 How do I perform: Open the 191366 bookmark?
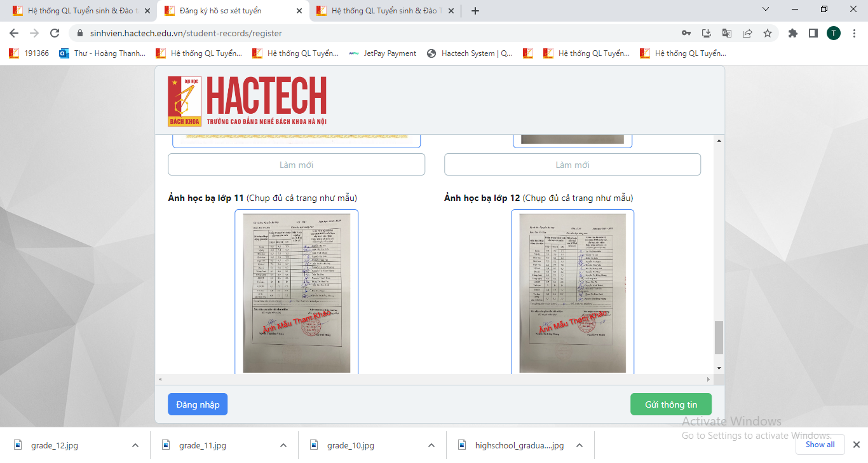pyautogui.click(x=29, y=53)
